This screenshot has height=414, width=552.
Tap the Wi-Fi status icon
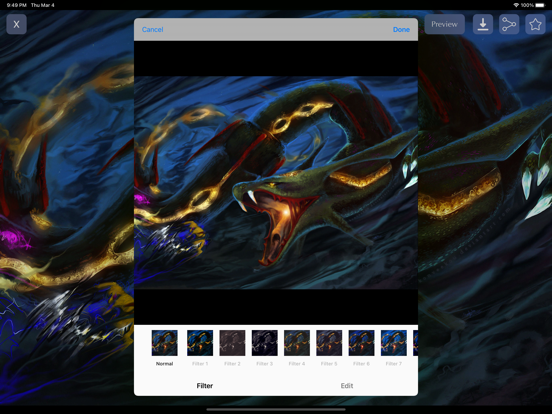click(516, 5)
